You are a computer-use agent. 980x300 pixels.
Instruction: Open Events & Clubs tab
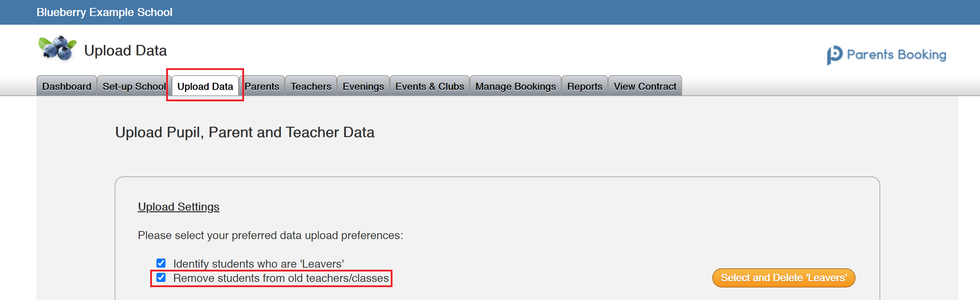point(430,86)
